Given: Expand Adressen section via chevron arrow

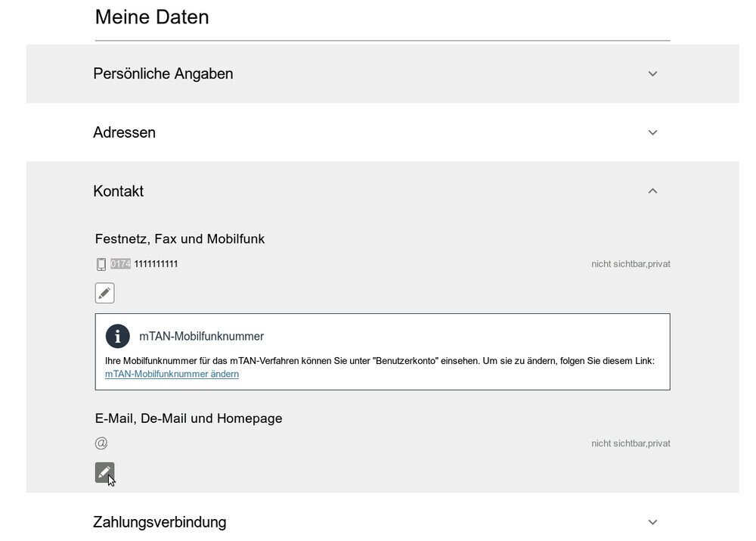Looking at the screenshot, I should coord(652,132).
